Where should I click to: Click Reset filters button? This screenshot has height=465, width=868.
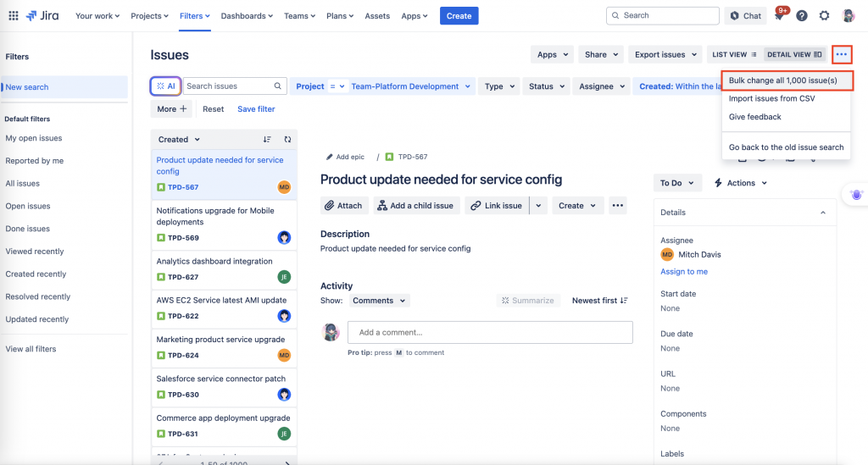point(213,109)
